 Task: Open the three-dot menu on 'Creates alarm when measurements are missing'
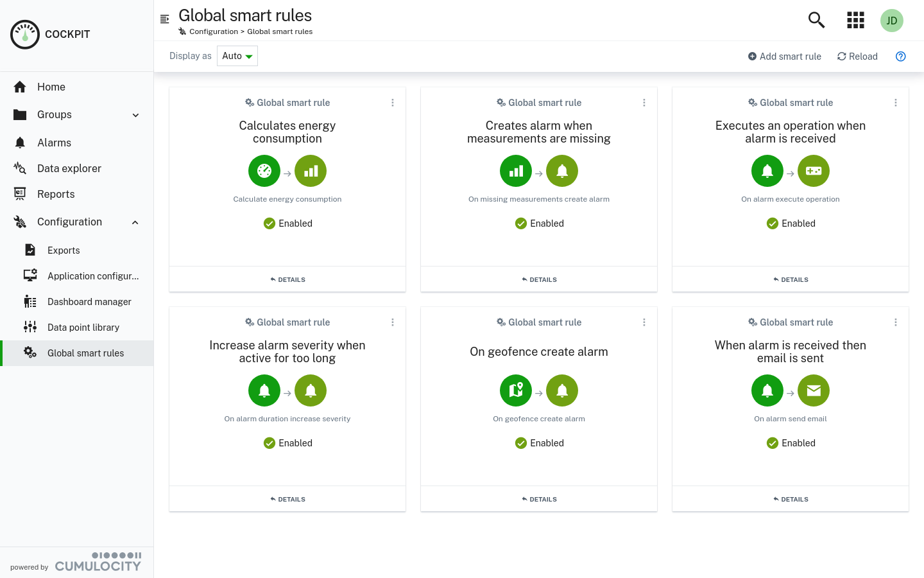(x=644, y=102)
